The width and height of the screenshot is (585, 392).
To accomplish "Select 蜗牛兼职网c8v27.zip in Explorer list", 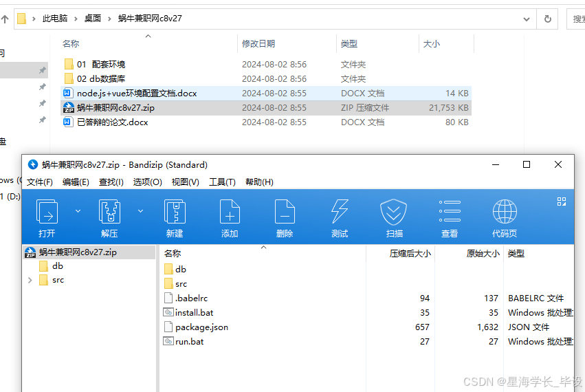I will (266, 108).
